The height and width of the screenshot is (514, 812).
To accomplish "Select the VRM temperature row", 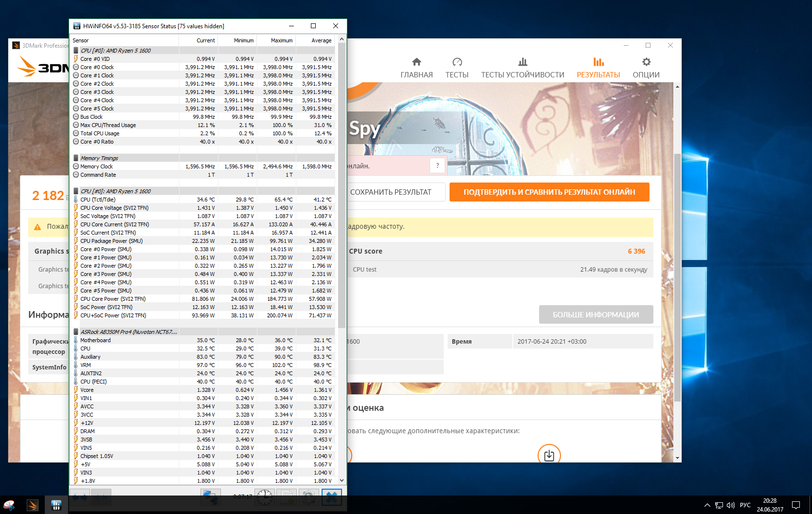I will [203, 365].
